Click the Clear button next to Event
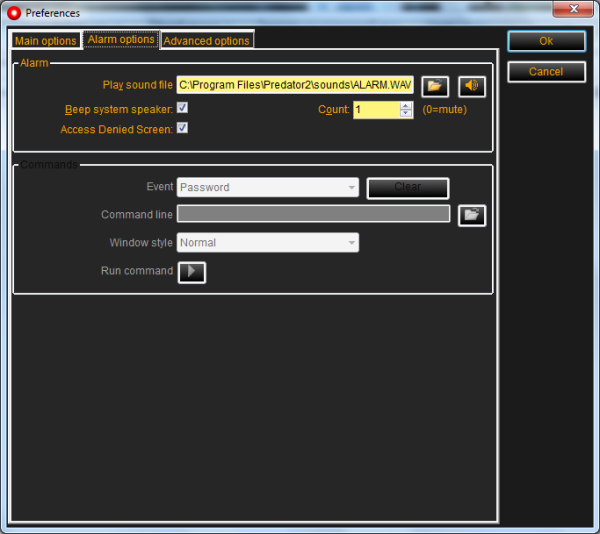 407,187
